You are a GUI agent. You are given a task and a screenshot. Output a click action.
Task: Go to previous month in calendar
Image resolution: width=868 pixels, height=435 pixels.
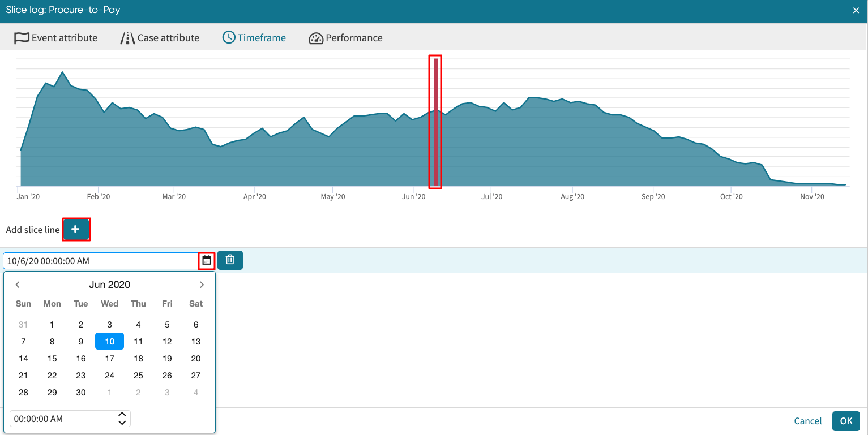[18, 285]
